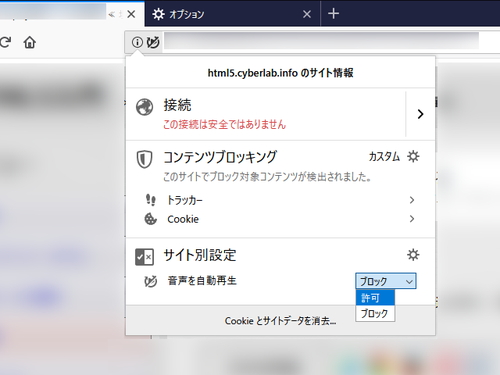Click the shield icon for コンテンツブロッキング

click(144, 159)
